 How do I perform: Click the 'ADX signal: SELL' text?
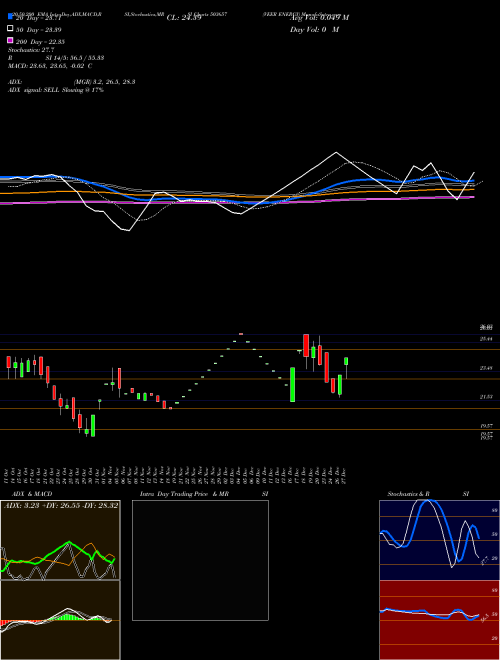(35, 90)
